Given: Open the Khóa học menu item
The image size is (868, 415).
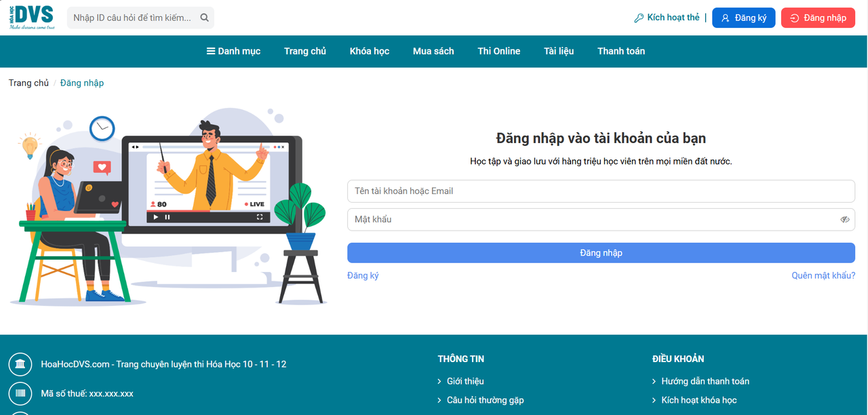Looking at the screenshot, I should 370,51.
